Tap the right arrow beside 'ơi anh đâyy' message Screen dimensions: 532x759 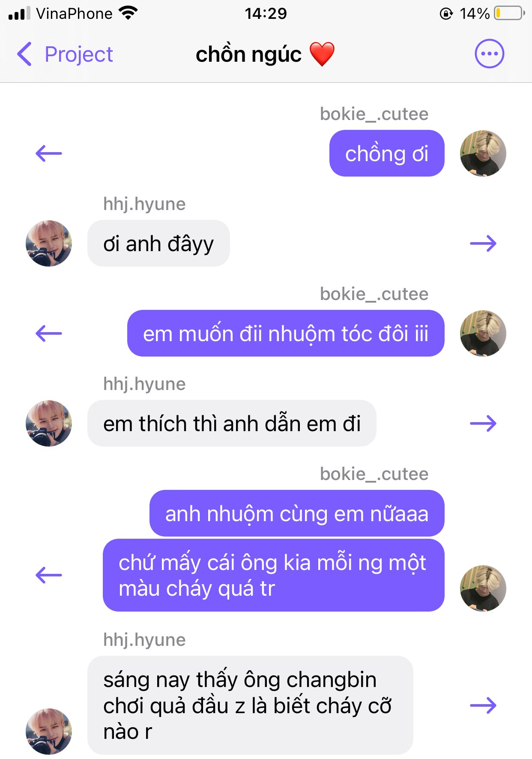[483, 243]
